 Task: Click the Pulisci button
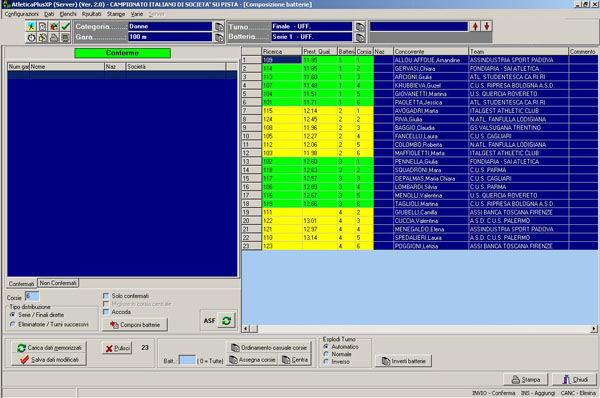click(x=117, y=348)
